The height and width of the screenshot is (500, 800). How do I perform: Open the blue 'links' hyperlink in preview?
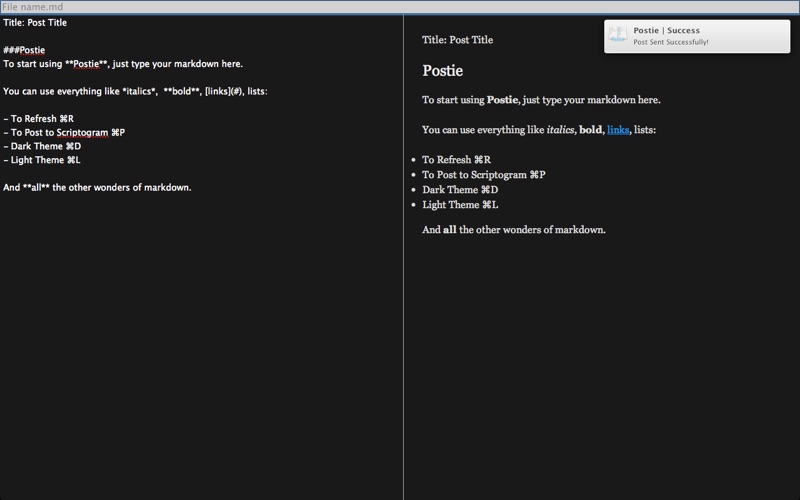click(x=618, y=130)
